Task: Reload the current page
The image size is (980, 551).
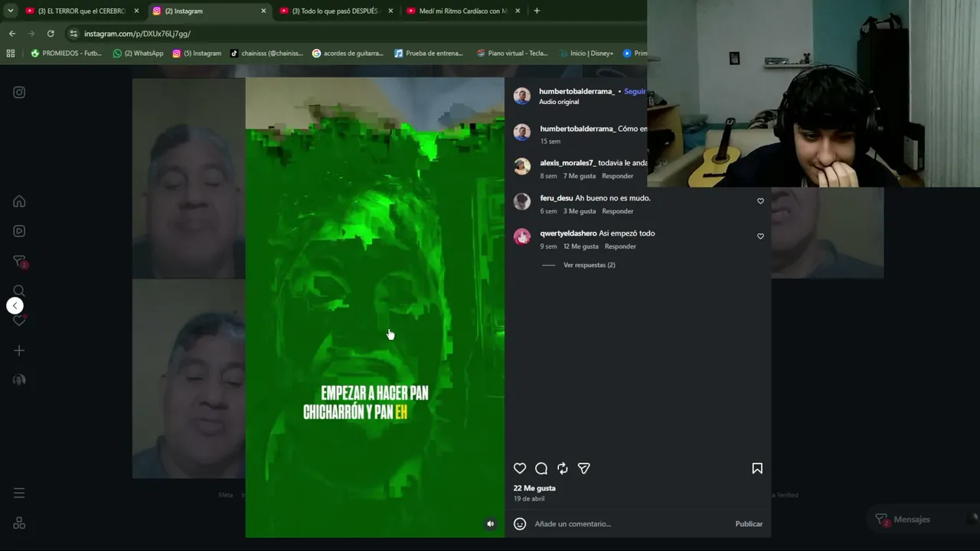Action: [51, 34]
